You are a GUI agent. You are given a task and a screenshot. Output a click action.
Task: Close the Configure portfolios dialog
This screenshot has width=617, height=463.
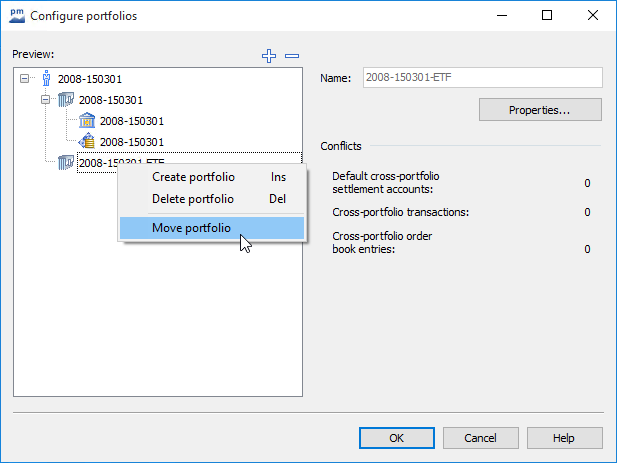click(x=593, y=15)
